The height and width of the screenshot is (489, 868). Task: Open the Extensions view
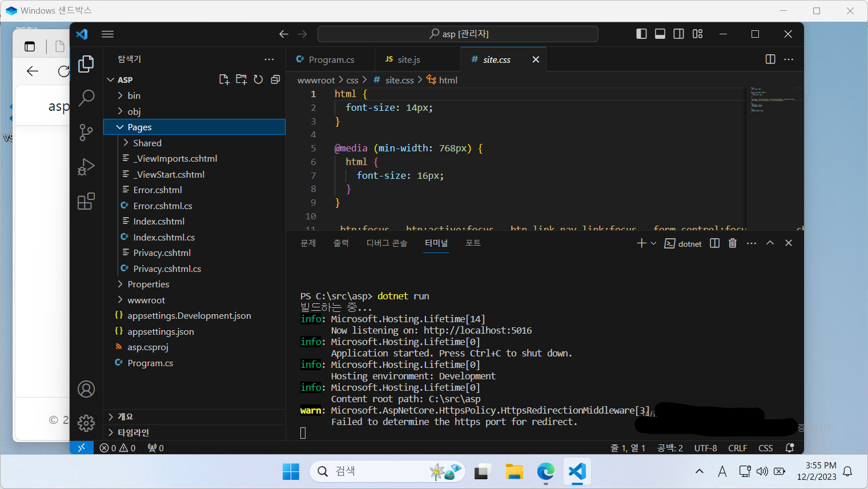point(86,201)
